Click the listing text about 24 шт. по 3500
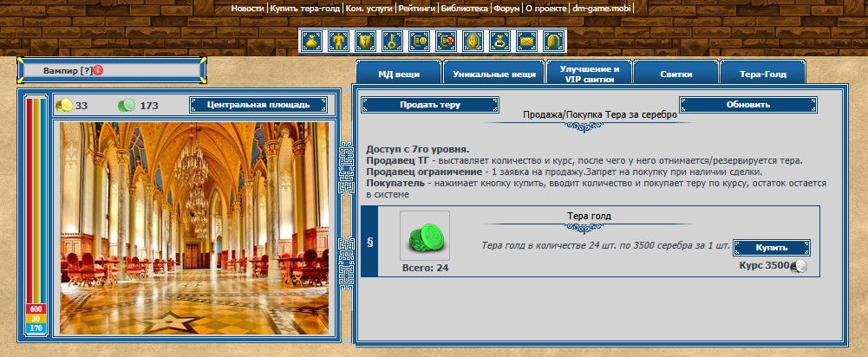The image size is (868, 357). (605, 246)
